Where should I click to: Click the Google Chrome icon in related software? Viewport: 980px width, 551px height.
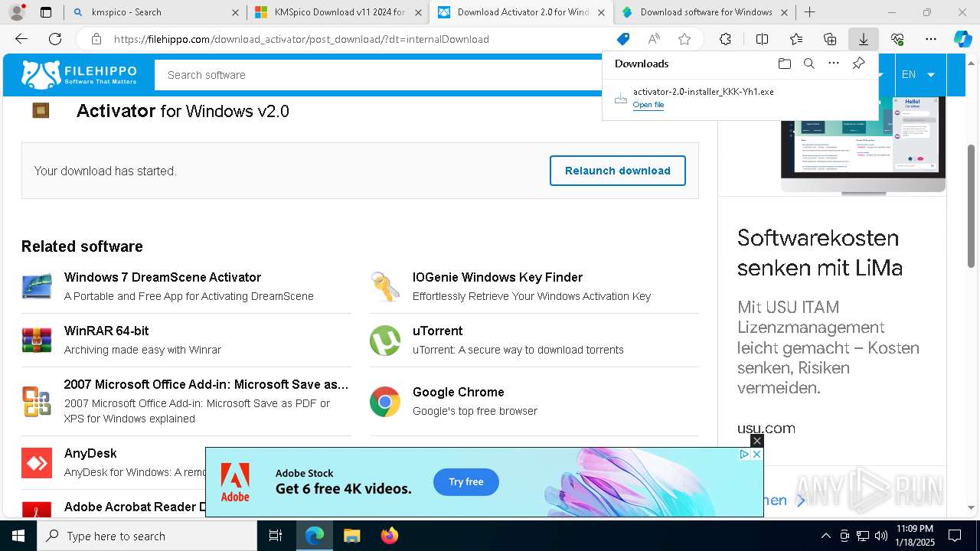385,401
